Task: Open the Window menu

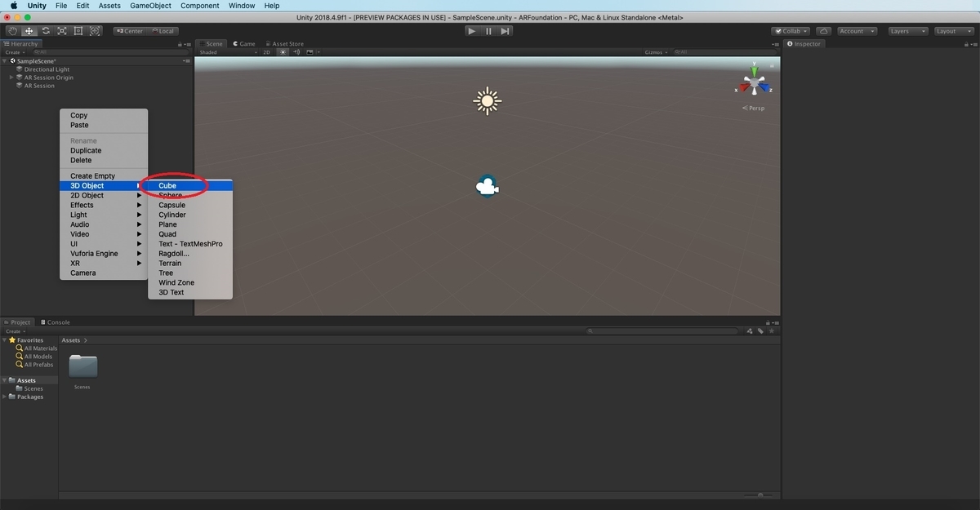Action: point(242,6)
